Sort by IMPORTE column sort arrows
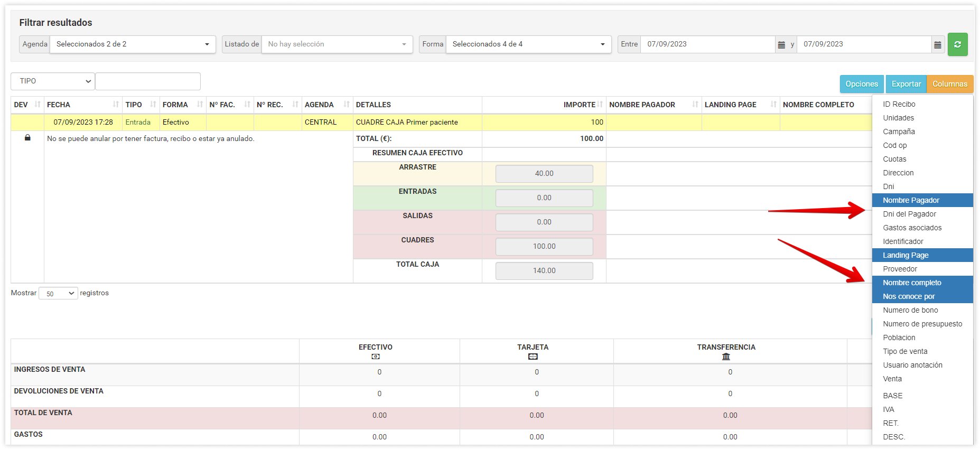Viewport: 980px width, 450px height. point(600,105)
